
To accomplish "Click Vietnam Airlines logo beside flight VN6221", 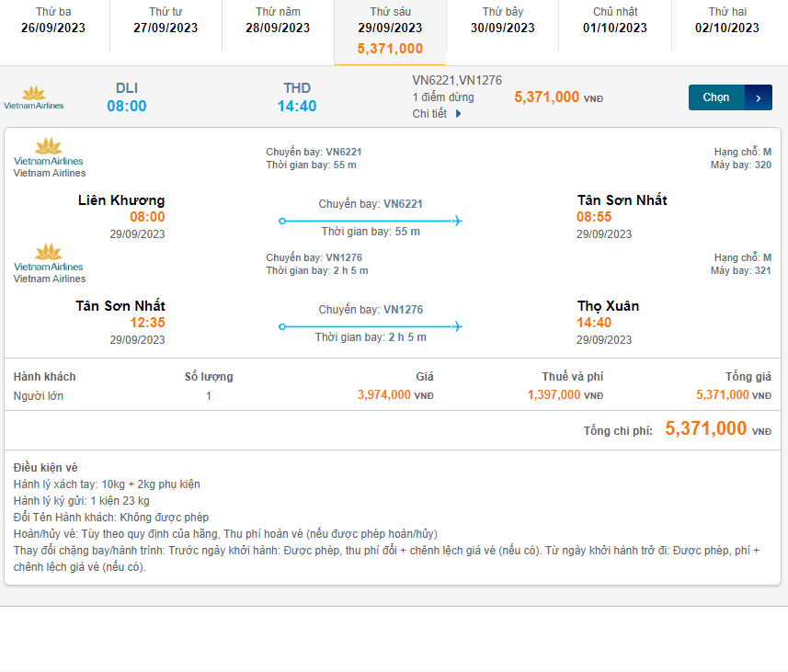I will point(49,152).
